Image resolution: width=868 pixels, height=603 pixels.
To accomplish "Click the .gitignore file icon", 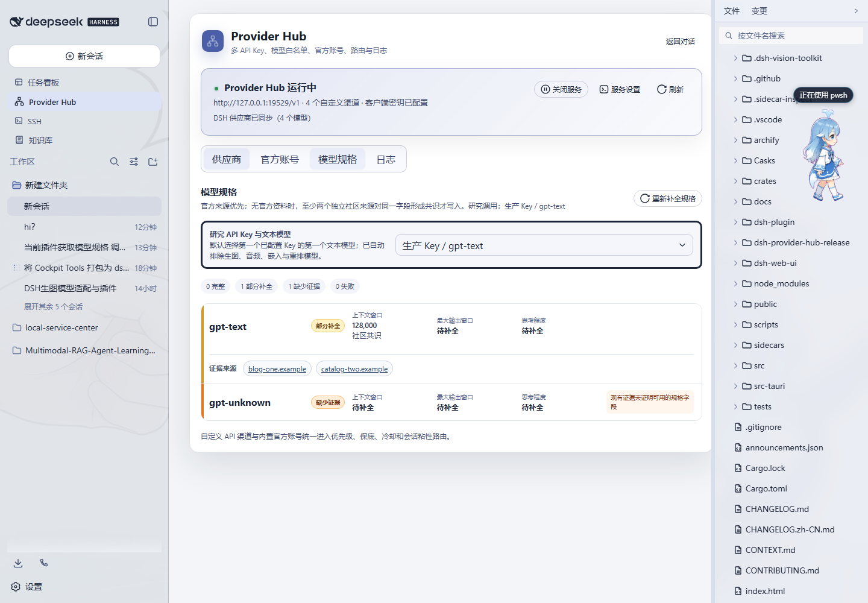I will [738, 427].
